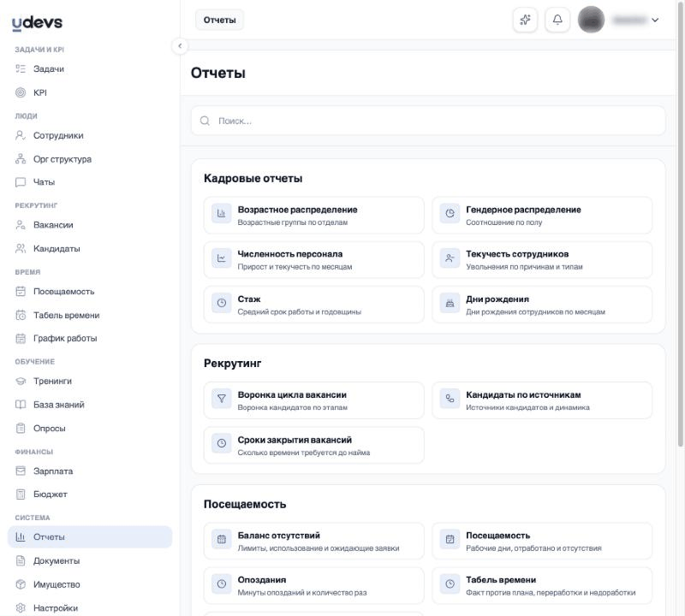Select Вакансии in the sidebar
The height and width of the screenshot is (616, 685).
click(x=90, y=225)
